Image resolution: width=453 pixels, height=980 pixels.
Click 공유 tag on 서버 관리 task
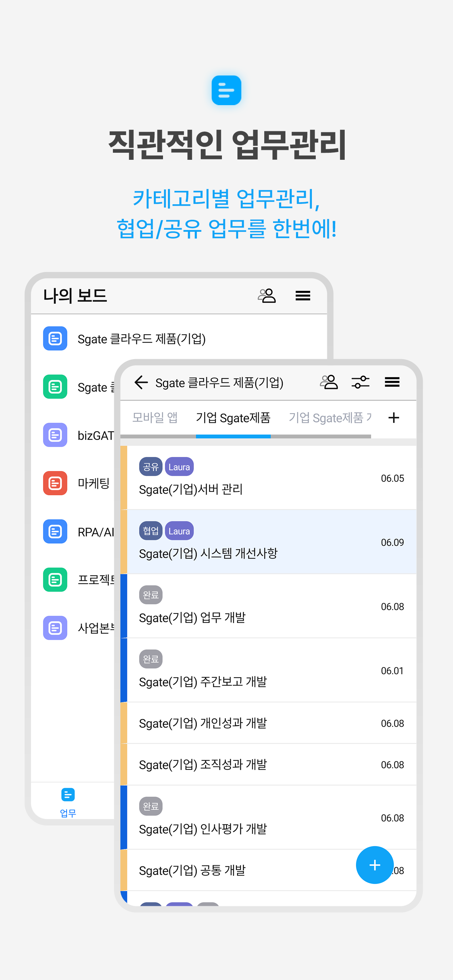click(x=151, y=467)
